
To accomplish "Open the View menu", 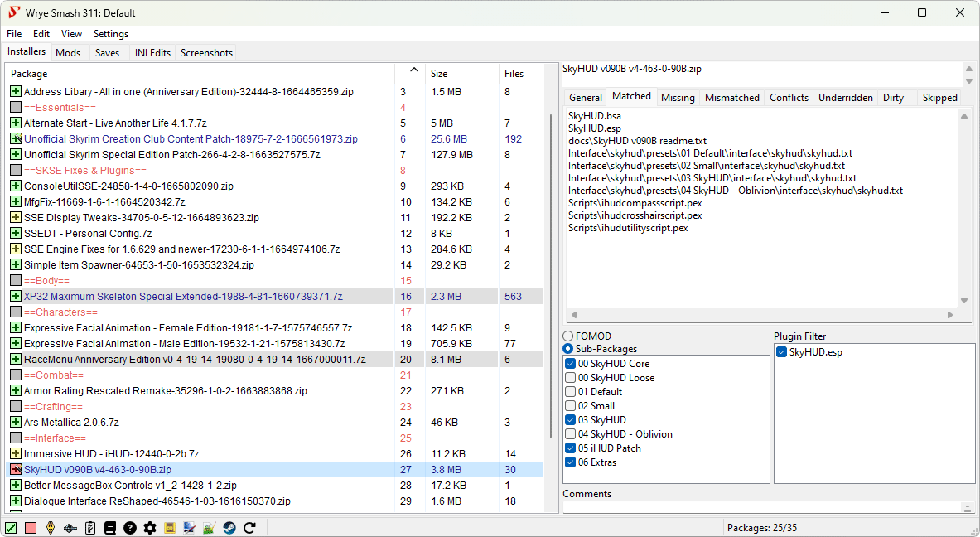I will (71, 34).
